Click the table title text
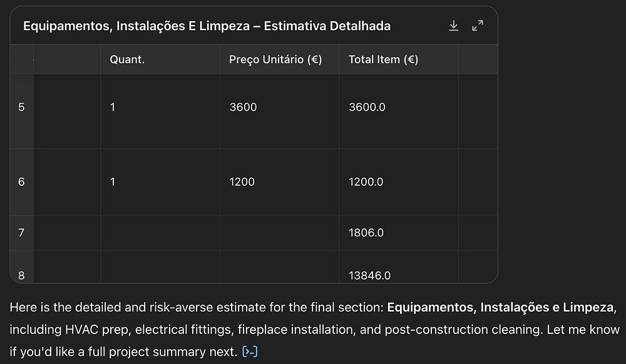The width and height of the screenshot is (626, 364). pos(207,26)
